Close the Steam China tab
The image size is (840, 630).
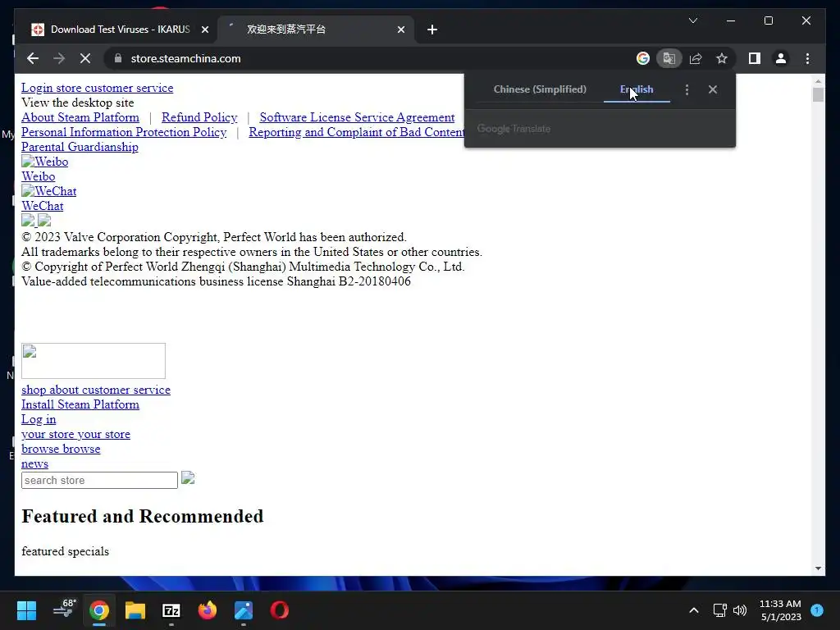pyautogui.click(x=400, y=30)
